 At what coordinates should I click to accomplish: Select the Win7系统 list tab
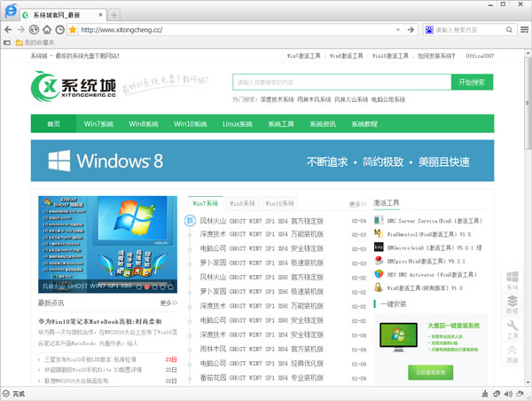[206, 203]
